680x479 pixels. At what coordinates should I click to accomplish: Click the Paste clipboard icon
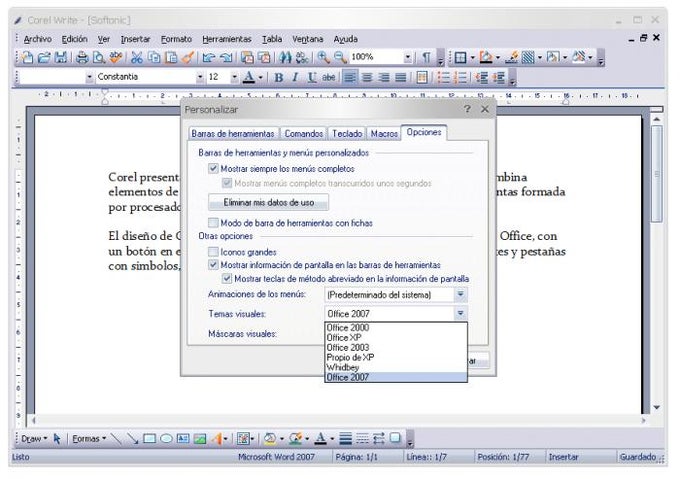click(x=171, y=57)
